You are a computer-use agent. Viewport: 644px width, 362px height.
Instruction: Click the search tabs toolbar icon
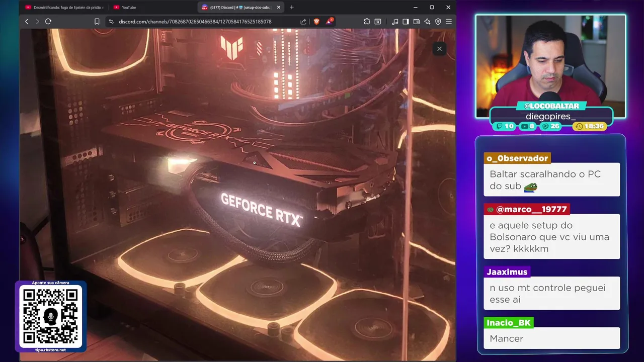pyautogui.click(x=378, y=22)
